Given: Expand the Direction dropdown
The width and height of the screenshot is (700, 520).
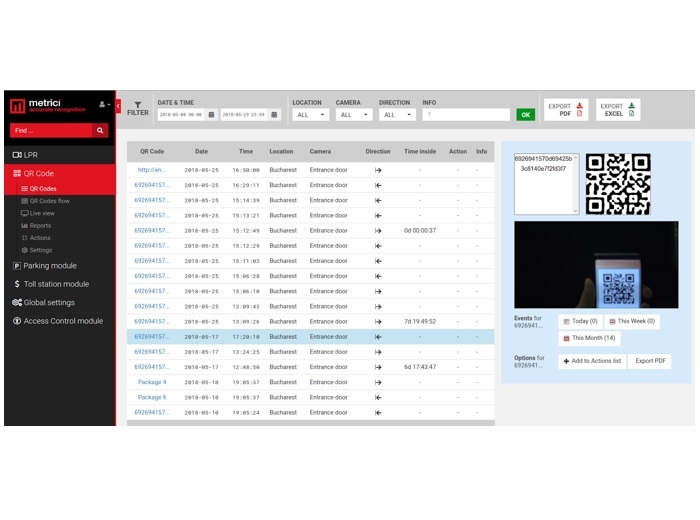Looking at the screenshot, I should (397, 115).
